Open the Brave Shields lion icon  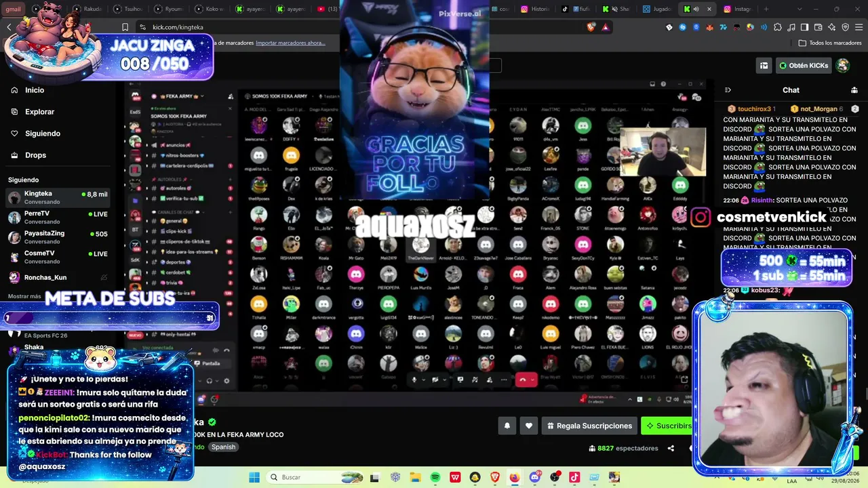click(x=591, y=27)
